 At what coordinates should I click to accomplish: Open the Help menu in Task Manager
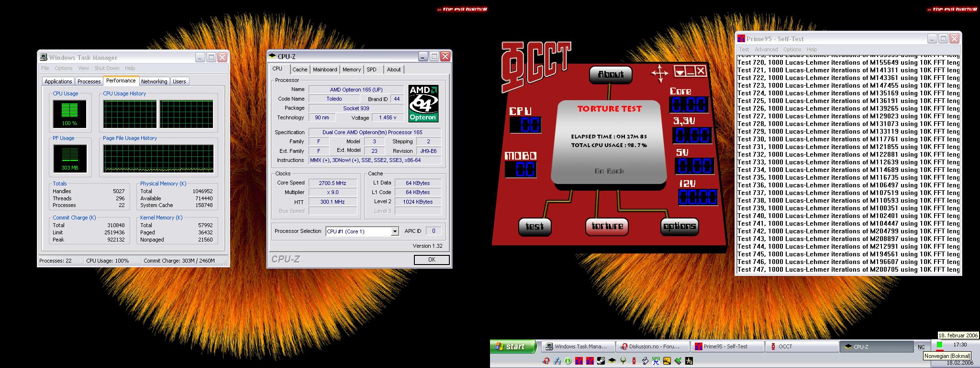point(130,68)
